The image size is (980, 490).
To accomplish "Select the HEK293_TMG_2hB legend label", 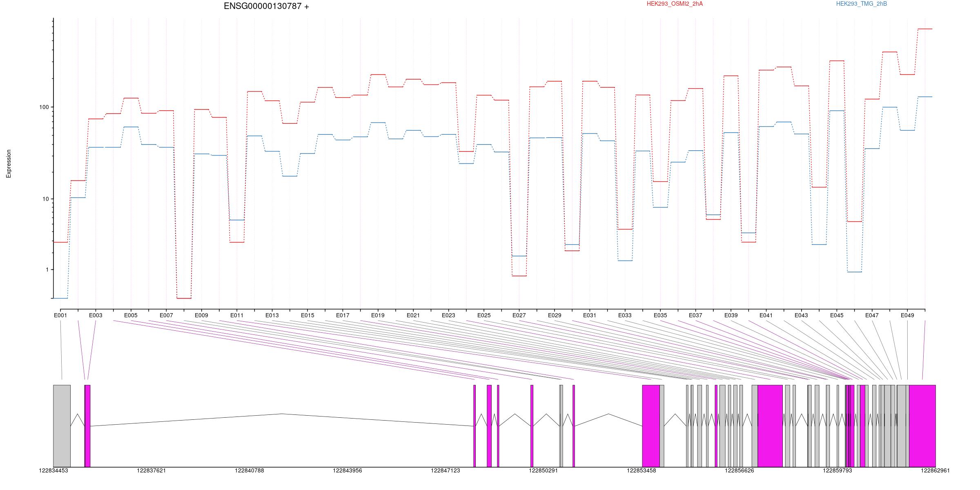I will point(862,4).
